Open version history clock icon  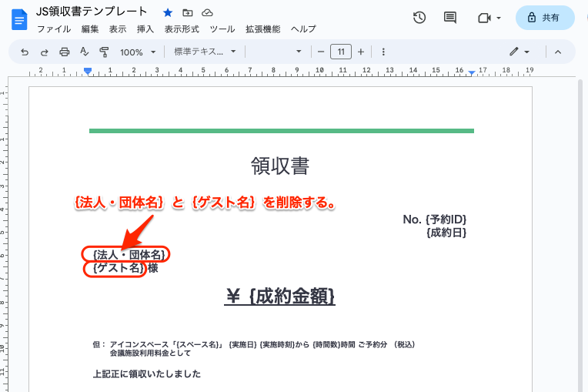tap(419, 18)
